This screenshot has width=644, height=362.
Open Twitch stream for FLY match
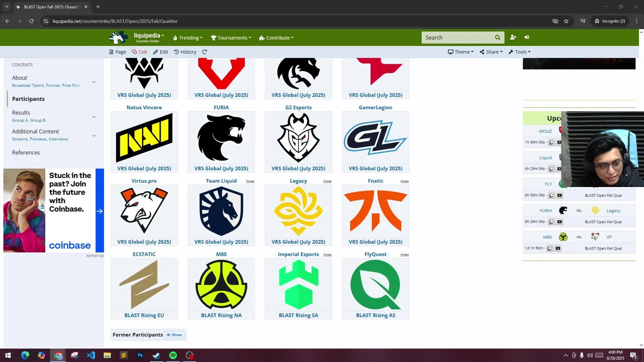coord(551,196)
